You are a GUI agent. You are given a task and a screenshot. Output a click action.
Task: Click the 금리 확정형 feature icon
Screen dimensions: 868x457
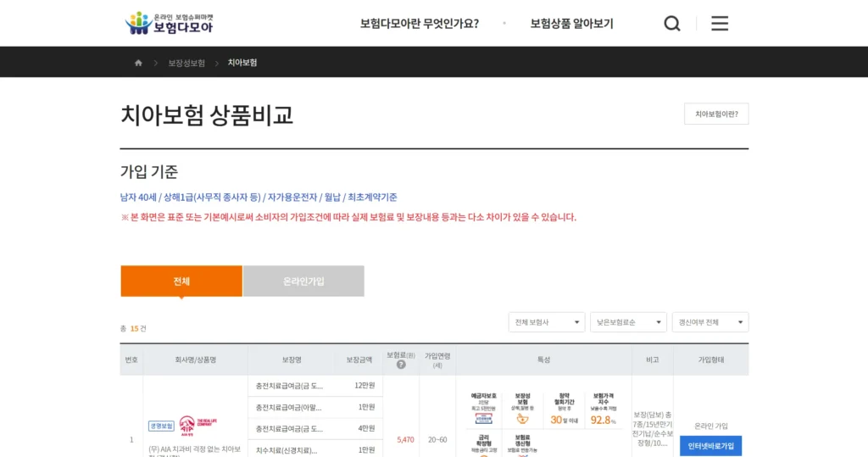click(x=483, y=445)
